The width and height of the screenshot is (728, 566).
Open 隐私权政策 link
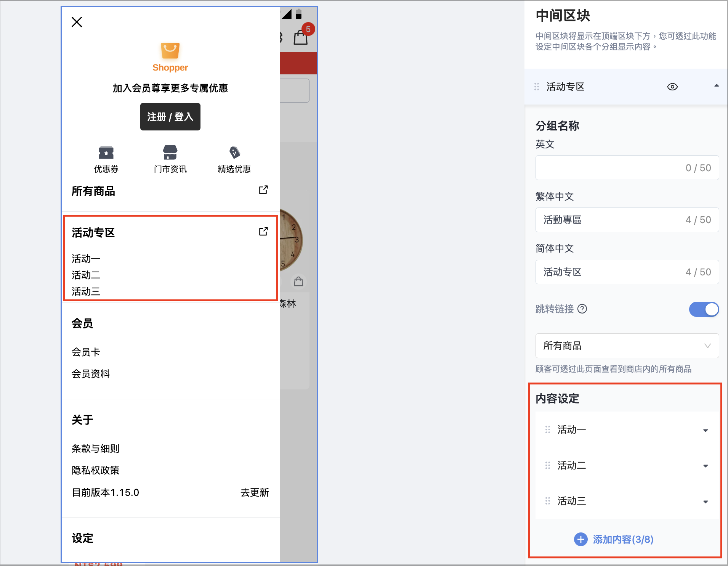pyautogui.click(x=96, y=470)
